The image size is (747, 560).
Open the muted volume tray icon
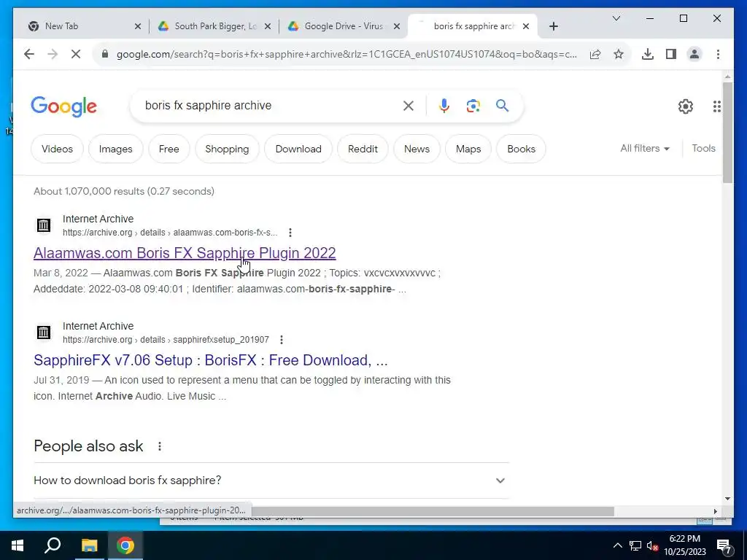coord(652,545)
